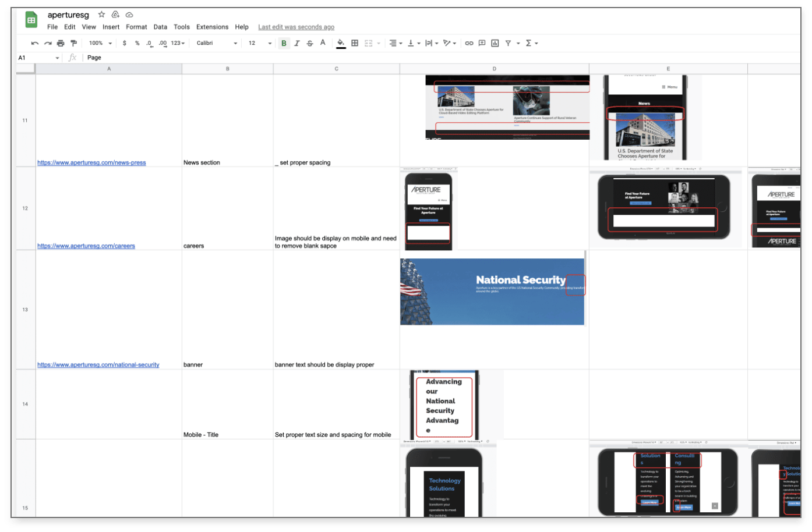Expand the font size 12 dropdown

tap(260, 43)
